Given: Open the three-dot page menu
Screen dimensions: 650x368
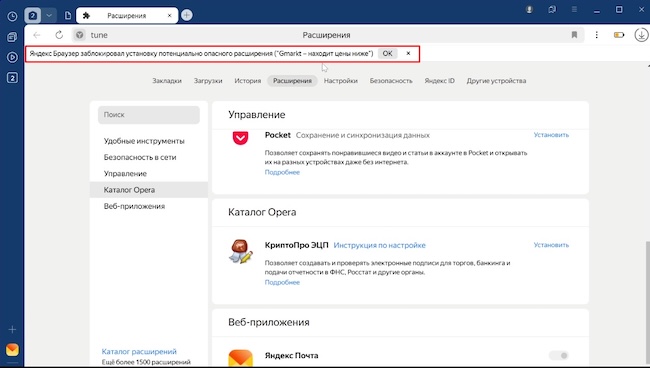Looking at the screenshot, I should 597,35.
